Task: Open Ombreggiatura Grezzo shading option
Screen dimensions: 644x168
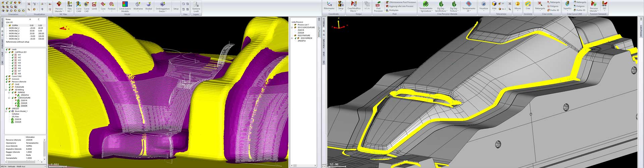Action: click(x=163, y=7)
